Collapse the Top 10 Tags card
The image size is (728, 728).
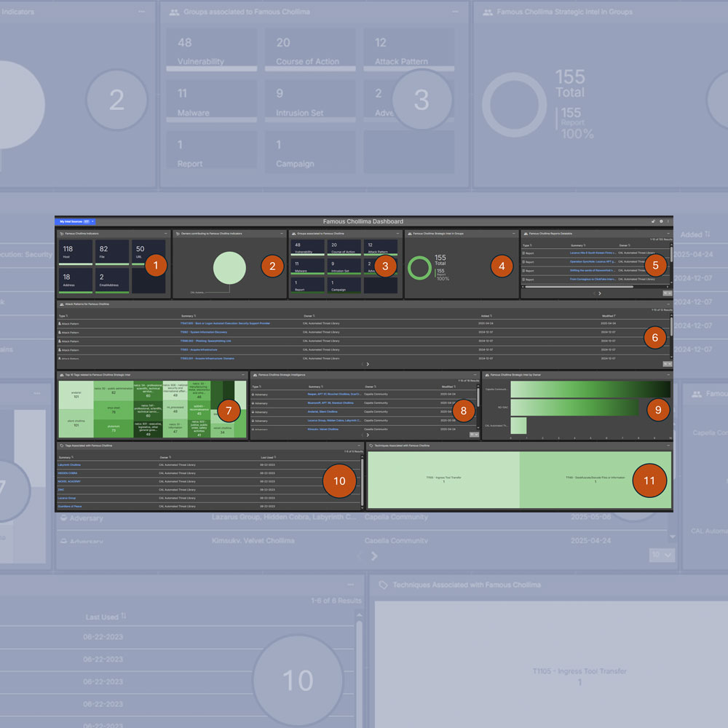click(243, 375)
